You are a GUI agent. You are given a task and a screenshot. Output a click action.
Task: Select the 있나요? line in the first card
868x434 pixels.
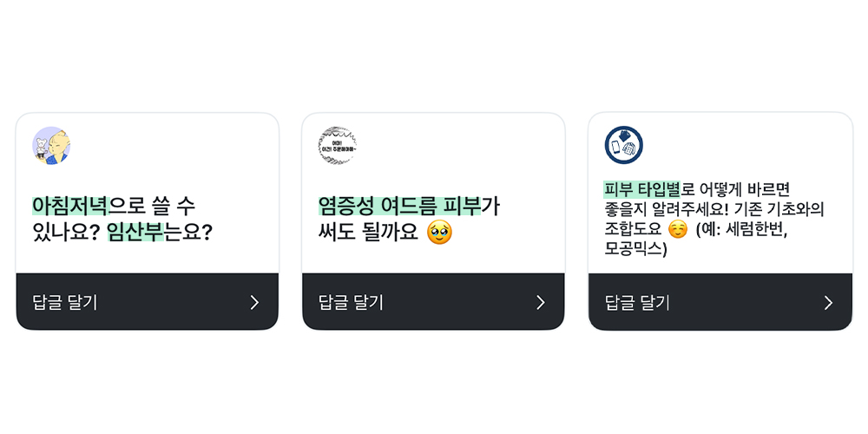click(65, 232)
